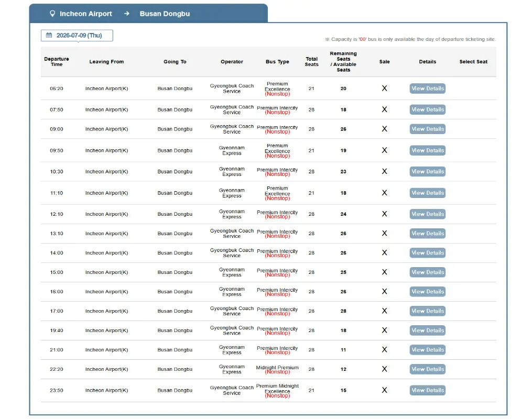The image size is (532, 419).
Task: Click the Departure Time column header
Action: point(57,62)
